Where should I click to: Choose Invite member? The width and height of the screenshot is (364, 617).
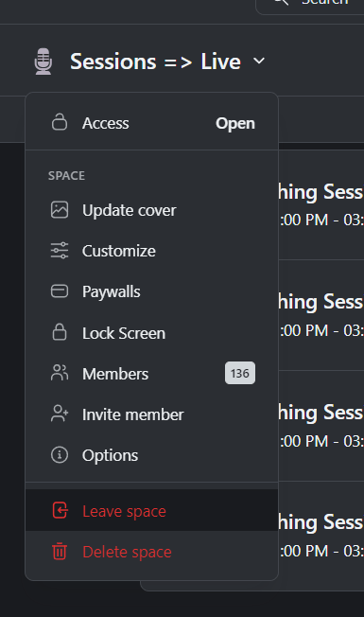coord(151,414)
